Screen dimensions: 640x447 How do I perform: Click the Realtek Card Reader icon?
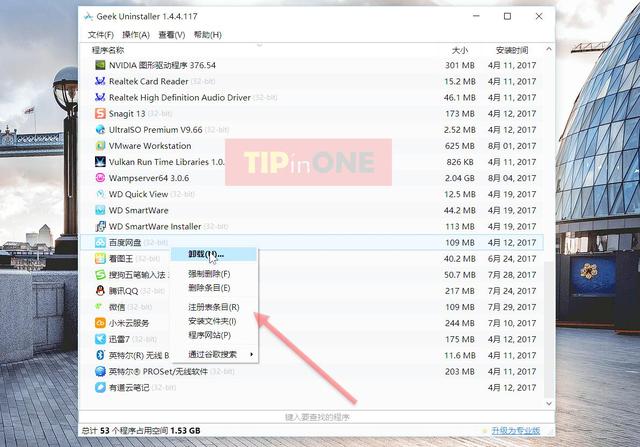pyautogui.click(x=100, y=81)
